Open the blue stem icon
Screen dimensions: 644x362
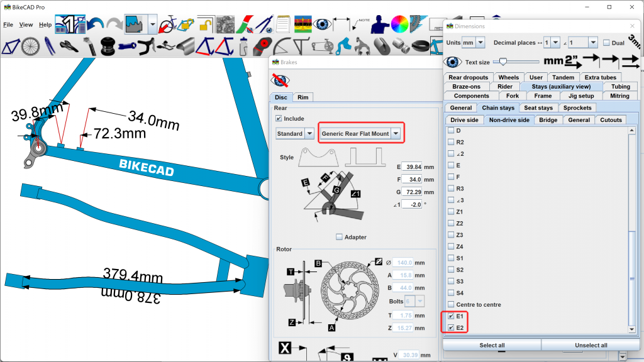[x=127, y=47]
